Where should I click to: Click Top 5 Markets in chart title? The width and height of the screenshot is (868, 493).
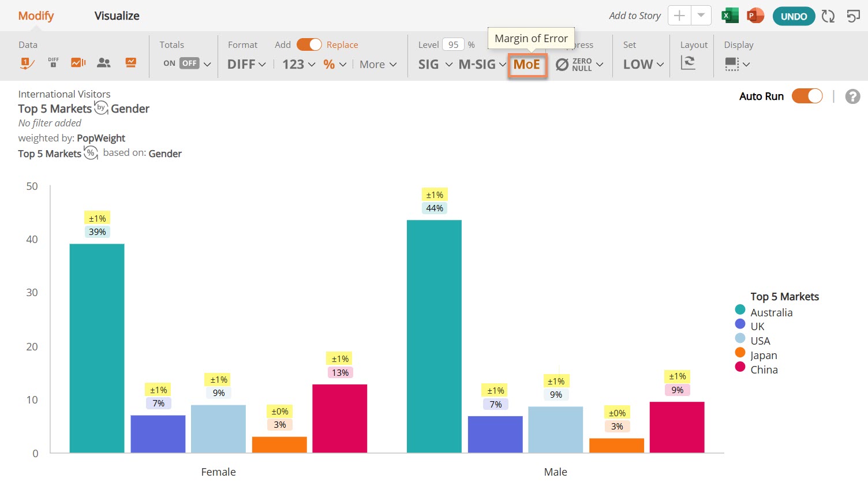55,109
